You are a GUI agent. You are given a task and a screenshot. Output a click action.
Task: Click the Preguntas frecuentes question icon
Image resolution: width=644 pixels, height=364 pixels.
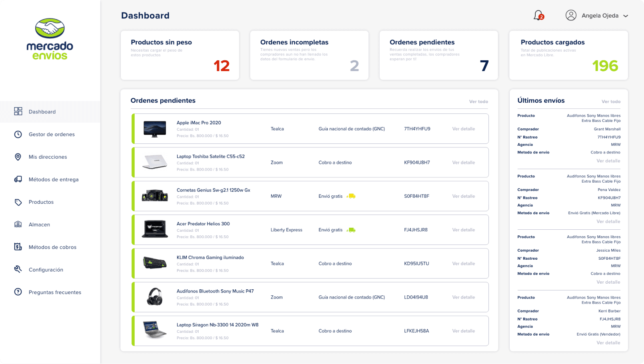point(18,292)
